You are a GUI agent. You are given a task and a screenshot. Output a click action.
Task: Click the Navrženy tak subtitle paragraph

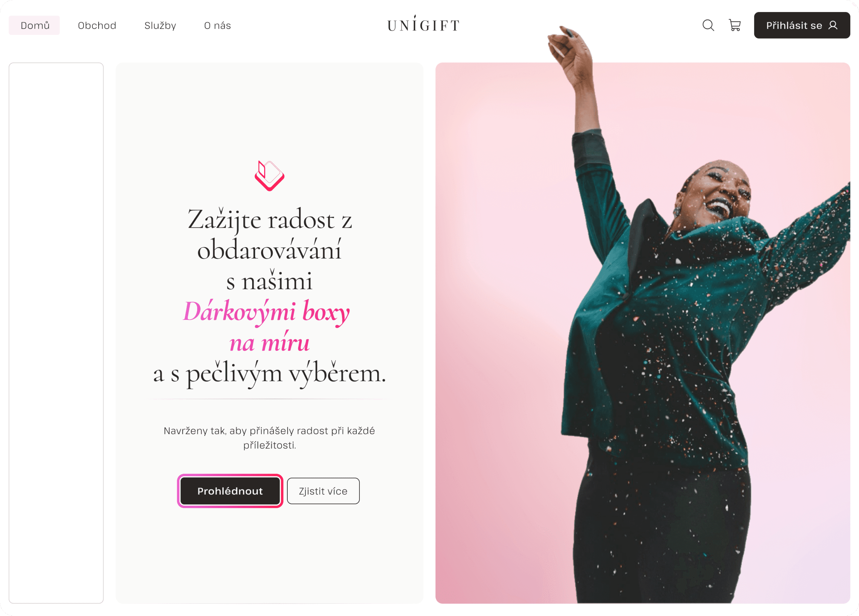[269, 438]
